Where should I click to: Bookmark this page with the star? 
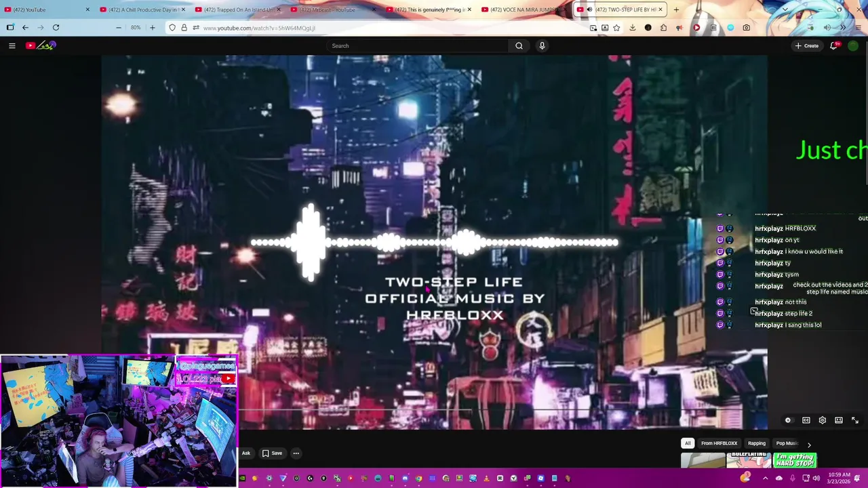616,28
